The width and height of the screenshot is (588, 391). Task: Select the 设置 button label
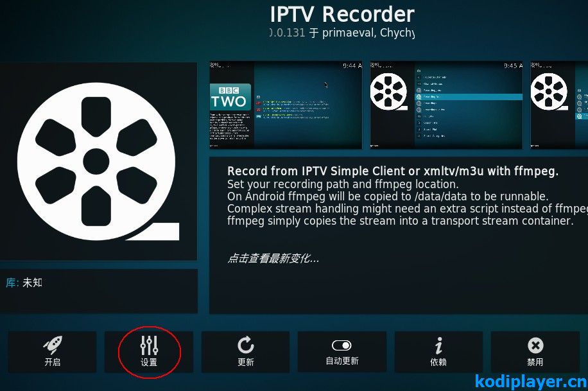point(149,362)
